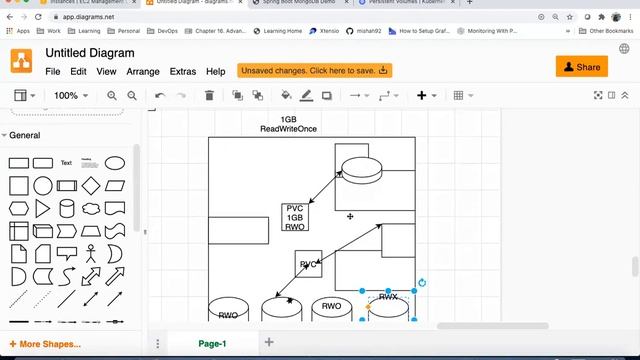Click rotate handle of selected cylinder

coord(422,282)
